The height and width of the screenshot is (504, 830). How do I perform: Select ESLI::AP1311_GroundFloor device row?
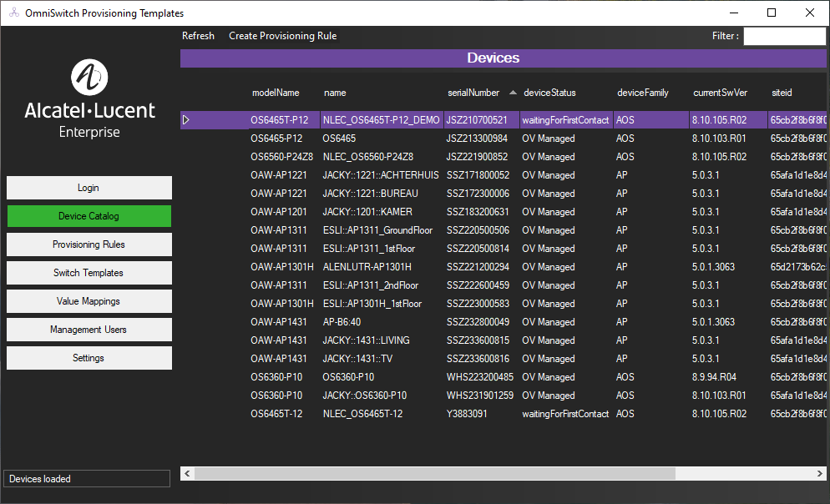click(503, 230)
